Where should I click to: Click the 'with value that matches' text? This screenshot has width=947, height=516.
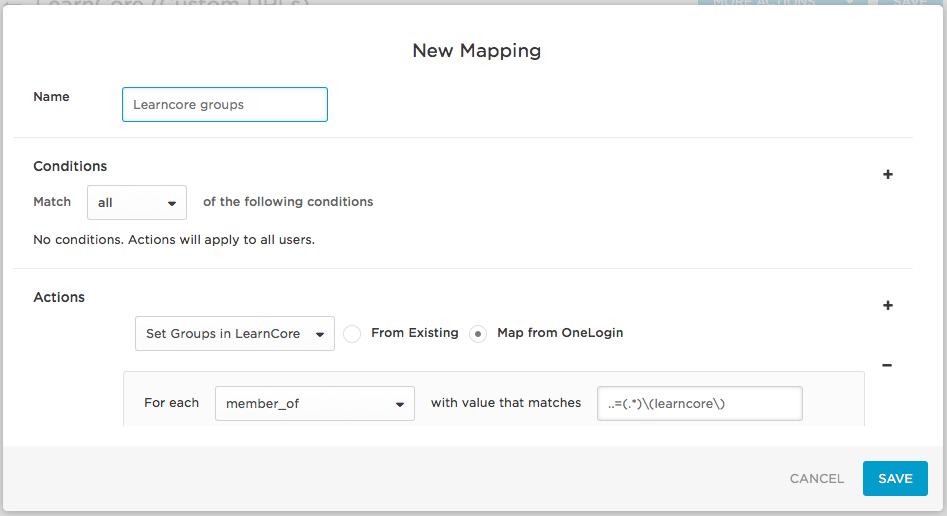point(506,403)
